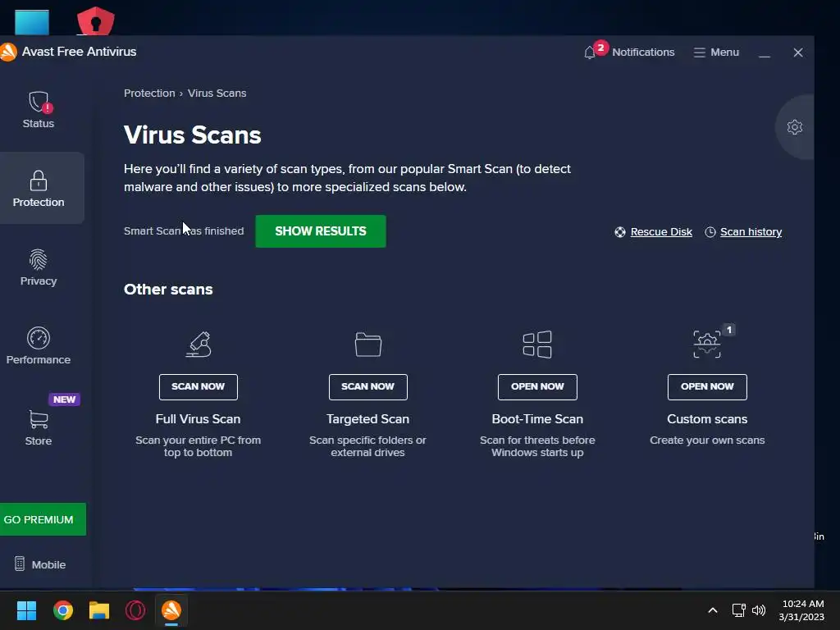The image size is (840, 630).
Task: Open the taskbar clock and date
Action: point(802,610)
